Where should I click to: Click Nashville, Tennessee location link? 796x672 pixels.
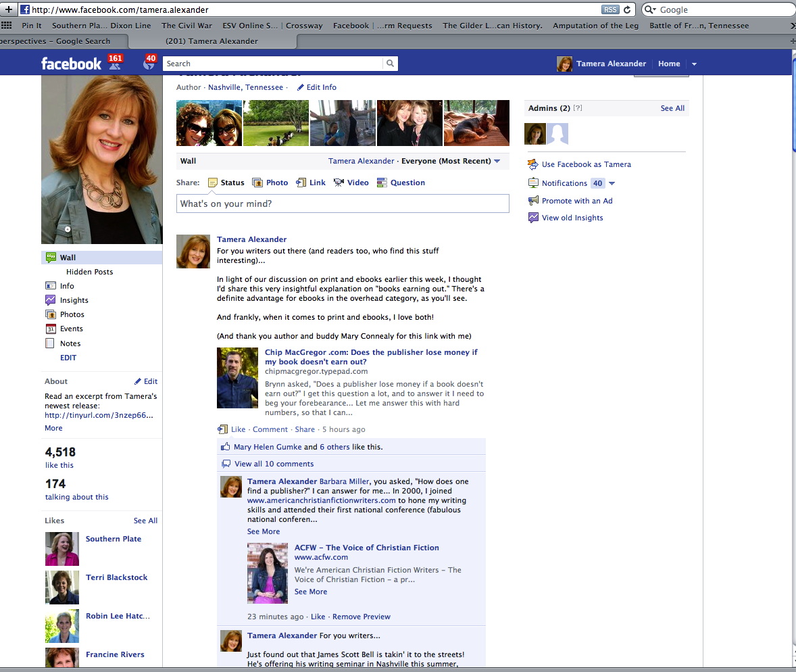tap(246, 87)
